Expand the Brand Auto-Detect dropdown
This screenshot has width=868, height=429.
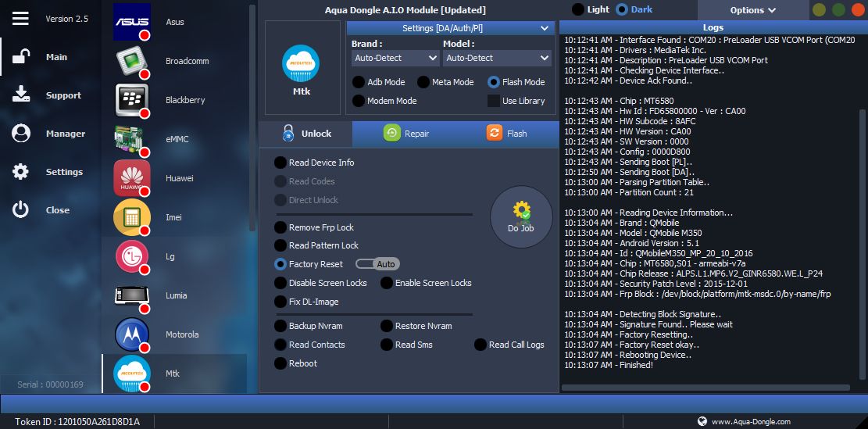395,58
